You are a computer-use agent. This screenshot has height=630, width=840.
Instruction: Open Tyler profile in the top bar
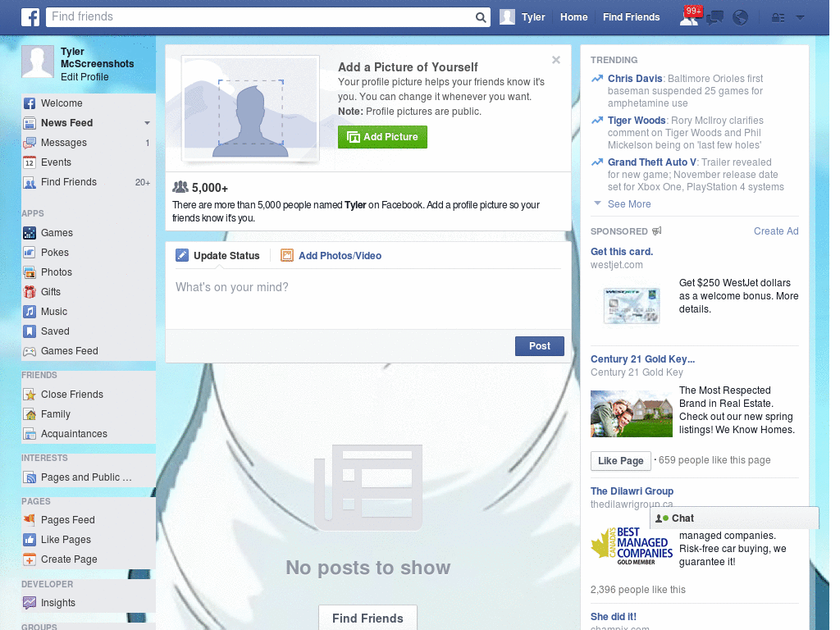[x=523, y=17]
